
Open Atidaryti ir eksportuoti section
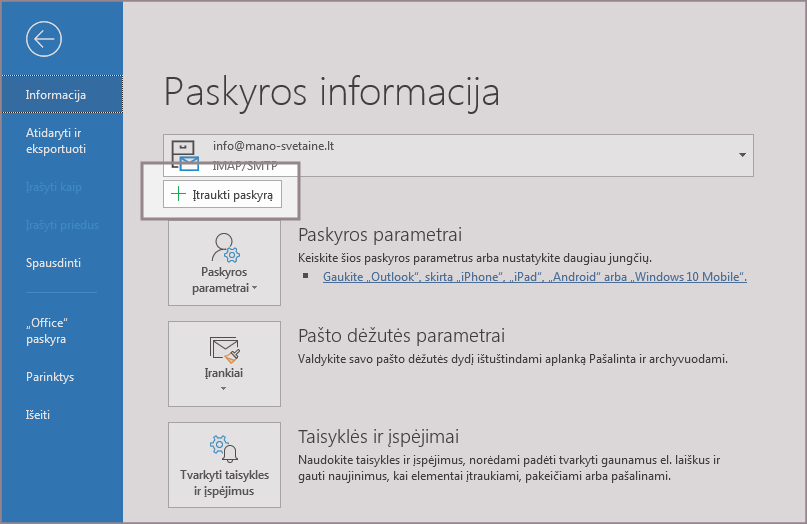click(x=56, y=141)
